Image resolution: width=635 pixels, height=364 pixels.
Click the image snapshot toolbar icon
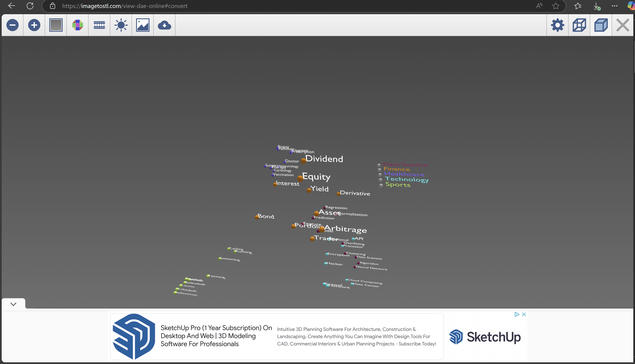(143, 25)
